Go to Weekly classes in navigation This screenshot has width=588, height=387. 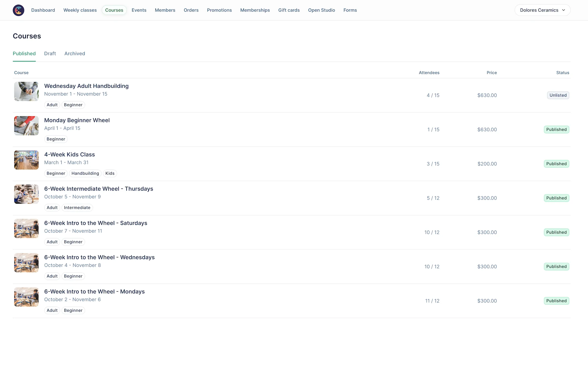[x=80, y=10]
